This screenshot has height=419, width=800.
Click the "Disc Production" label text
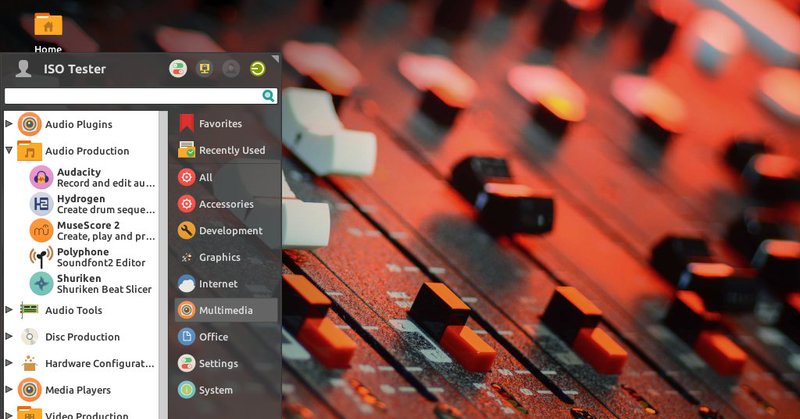82,336
